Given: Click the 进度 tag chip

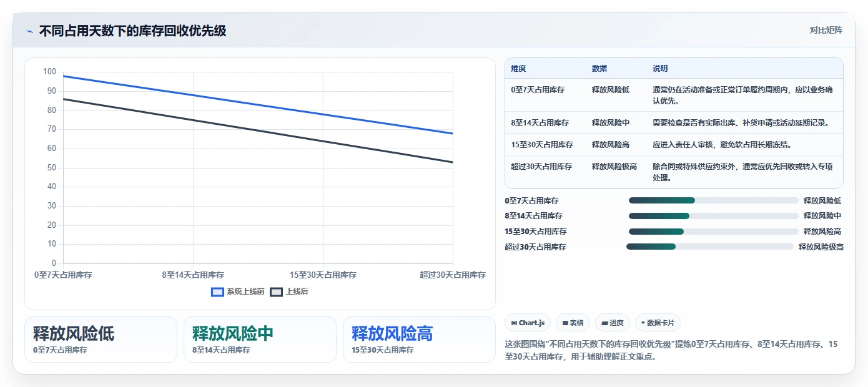Looking at the screenshot, I should [613, 323].
